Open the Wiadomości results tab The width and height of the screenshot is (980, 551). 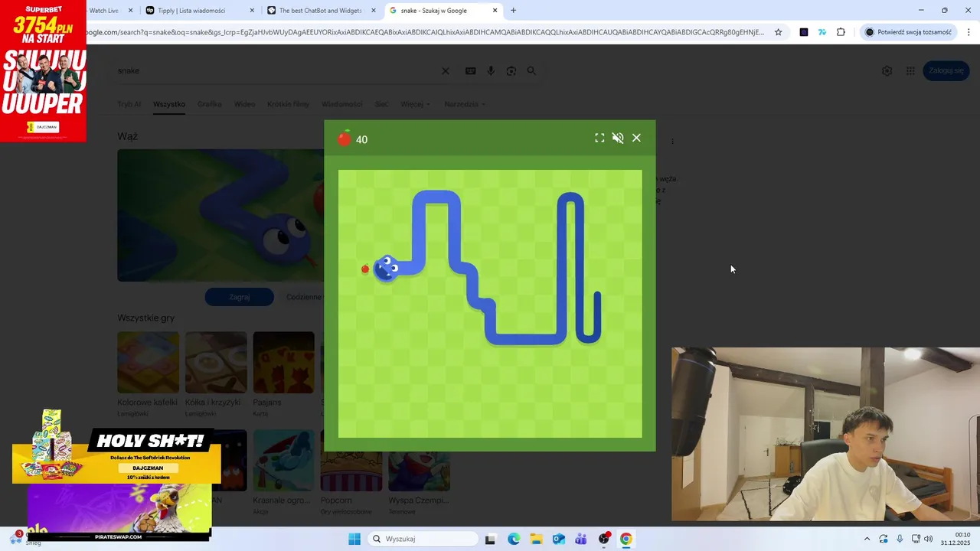click(x=342, y=104)
